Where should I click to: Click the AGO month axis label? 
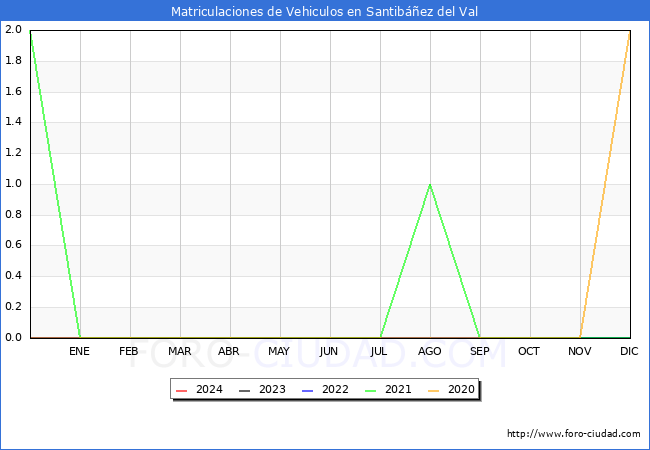pyautogui.click(x=429, y=351)
